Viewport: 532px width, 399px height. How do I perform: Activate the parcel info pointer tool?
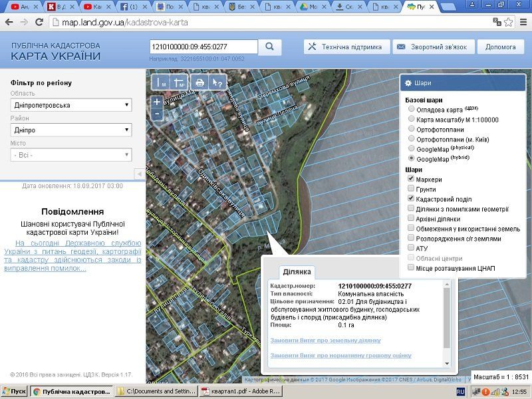(x=217, y=82)
